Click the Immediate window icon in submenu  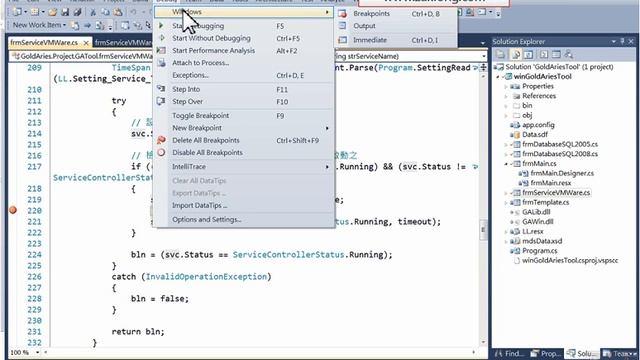point(342,40)
